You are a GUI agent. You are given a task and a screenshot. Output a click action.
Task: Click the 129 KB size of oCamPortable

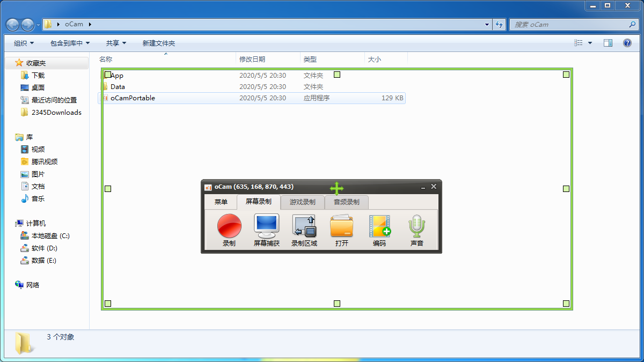(392, 98)
